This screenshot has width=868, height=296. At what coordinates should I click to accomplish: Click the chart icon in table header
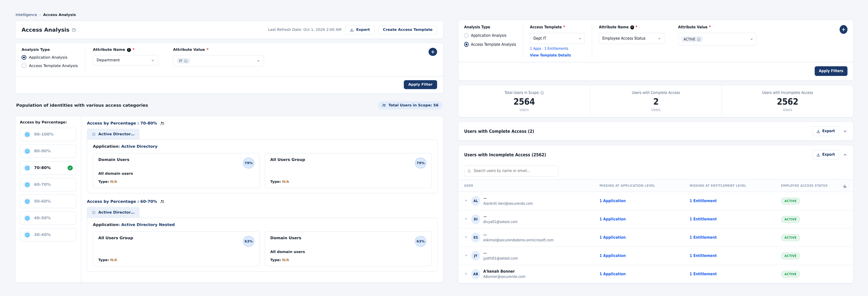tap(845, 186)
